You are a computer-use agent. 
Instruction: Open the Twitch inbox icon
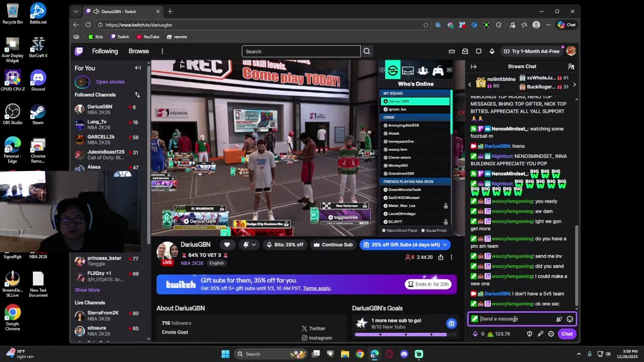click(465, 51)
